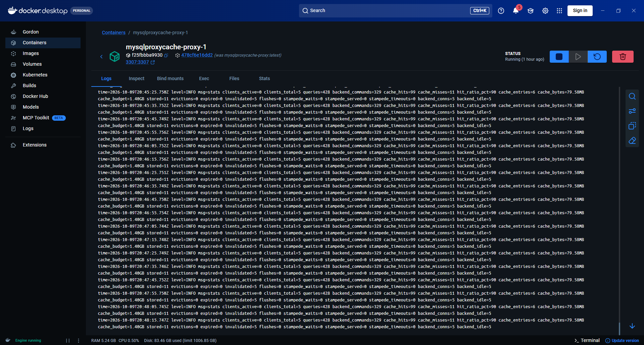The width and height of the screenshot is (644, 345).
Task: Stop the running container
Action: pyautogui.click(x=559, y=57)
